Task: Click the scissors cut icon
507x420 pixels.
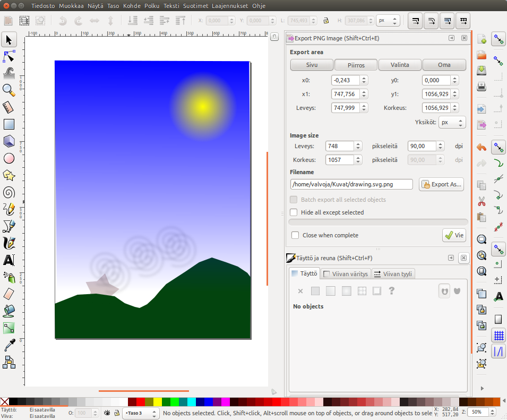Action: pyautogui.click(x=482, y=201)
